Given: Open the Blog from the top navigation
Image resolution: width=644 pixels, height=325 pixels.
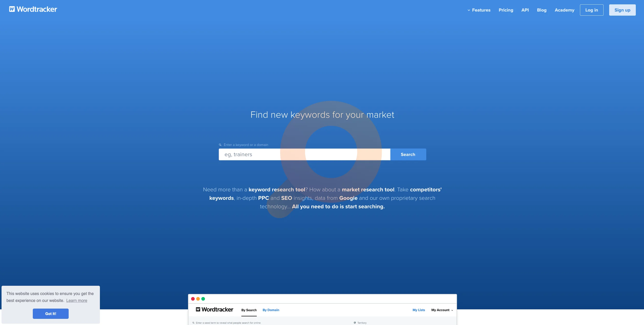Looking at the screenshot, I should [x=542, y=10].
